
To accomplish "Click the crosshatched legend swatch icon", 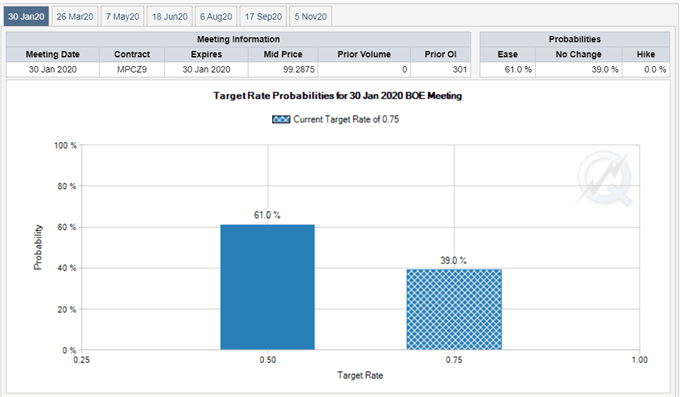I will (281, 119).
